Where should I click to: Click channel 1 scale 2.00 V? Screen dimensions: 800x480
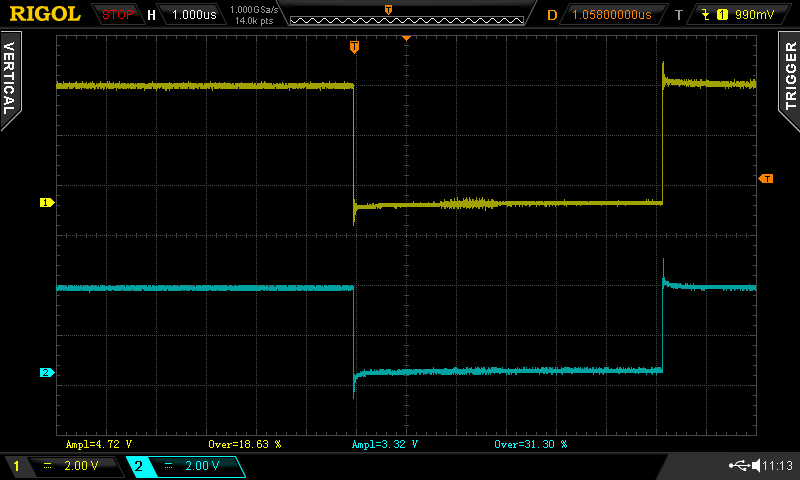pyautogui.click(x=81, y=466)
